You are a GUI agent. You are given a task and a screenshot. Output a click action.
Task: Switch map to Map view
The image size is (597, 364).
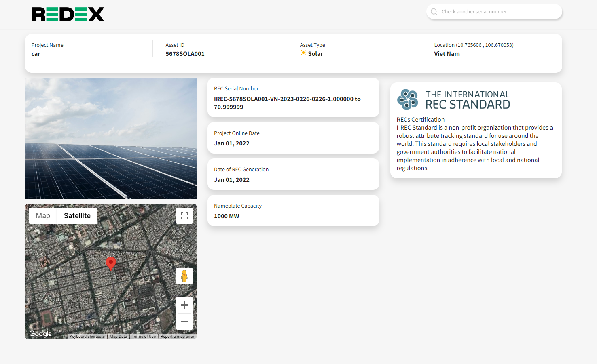[43, 216]
